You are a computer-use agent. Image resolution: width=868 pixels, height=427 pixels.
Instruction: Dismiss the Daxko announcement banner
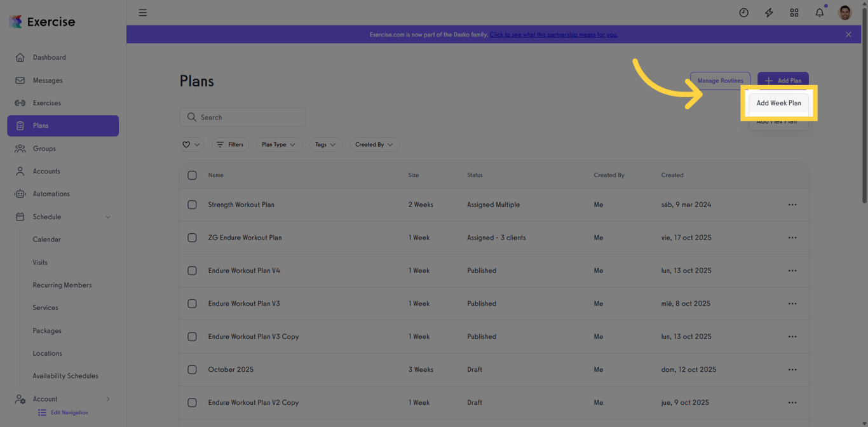tap(848, 34)
